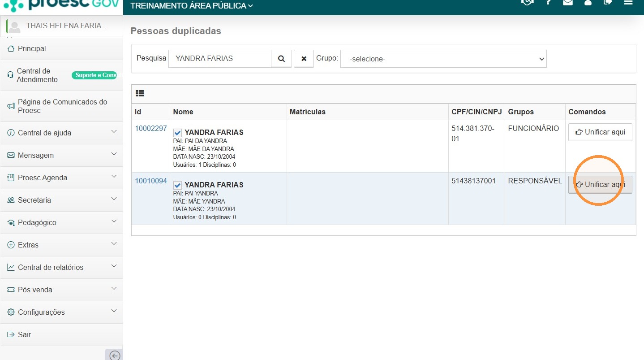Select the Pedagógico menu item
Viewport: 644px width, 360px height.
[x=61, y=222]
